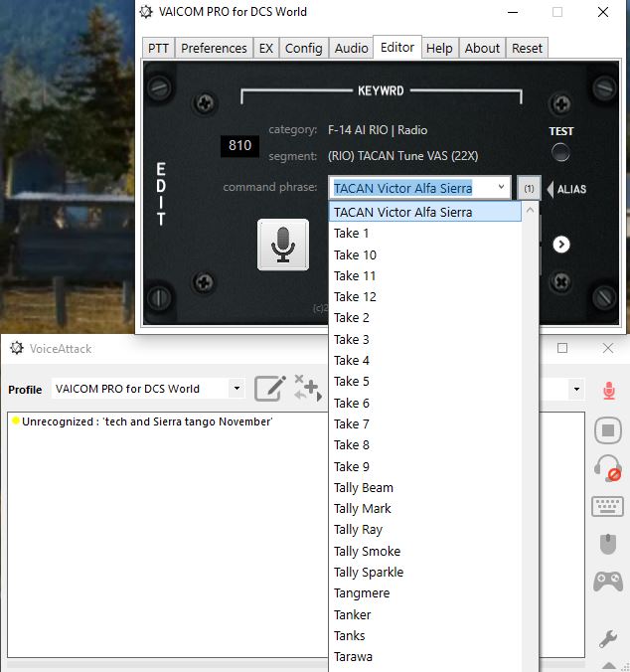Select 'Tally Smoke' from the list
630x672 pixels.
(425, 551)
